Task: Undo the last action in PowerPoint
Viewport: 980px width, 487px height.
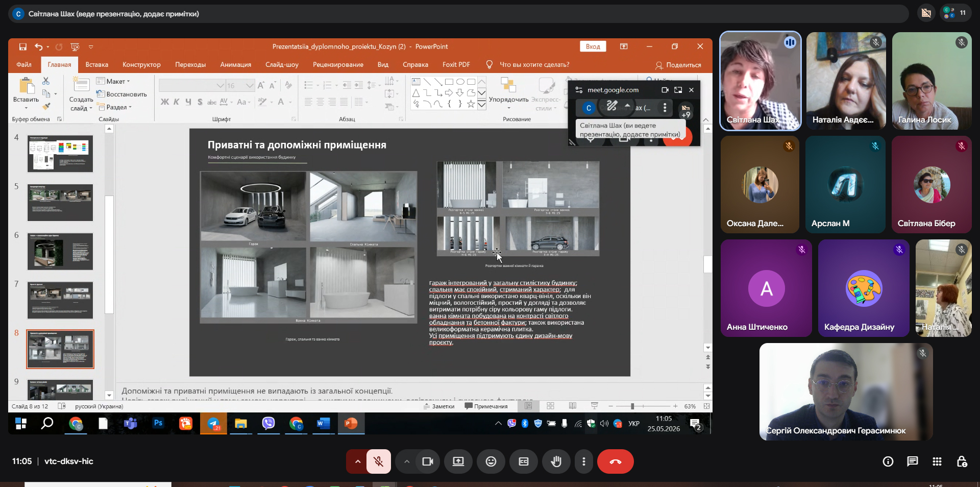Action: (39, 47)
